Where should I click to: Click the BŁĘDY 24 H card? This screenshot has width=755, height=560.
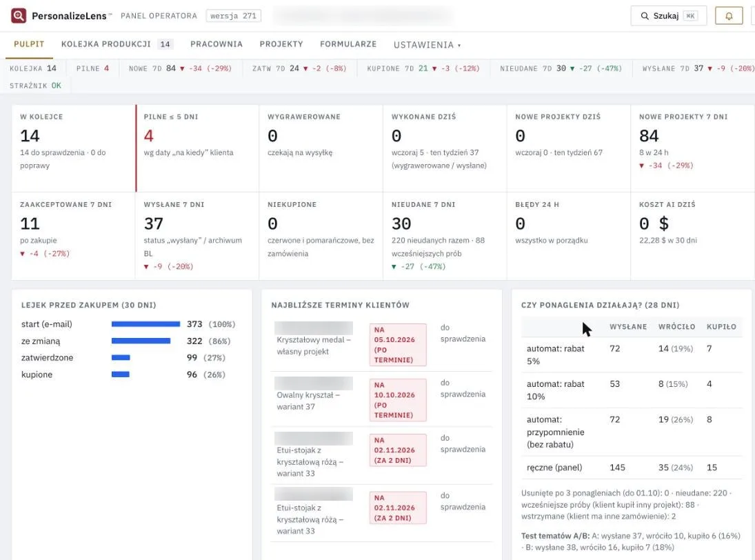coord(569,236)
